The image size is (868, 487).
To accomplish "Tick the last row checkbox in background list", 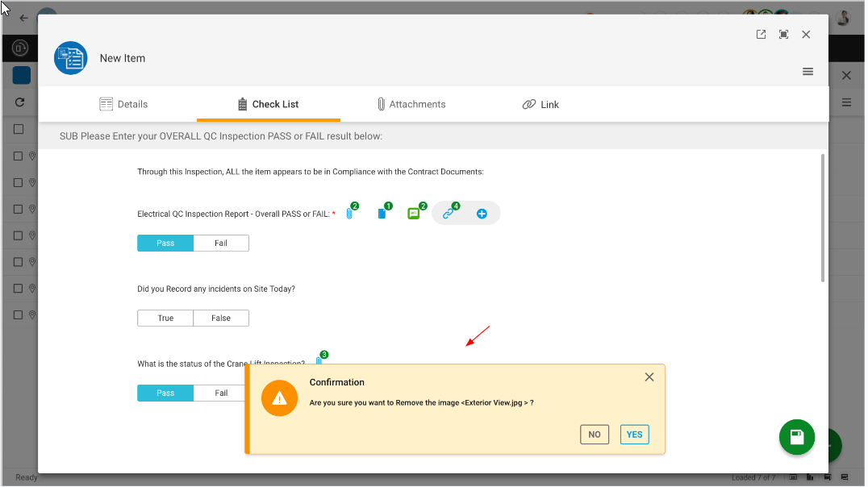I will click(18, 315).
